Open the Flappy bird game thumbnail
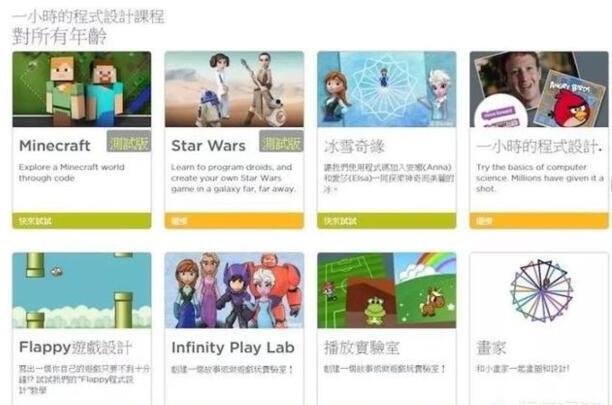The image size is (612, 405). (82, 290)
